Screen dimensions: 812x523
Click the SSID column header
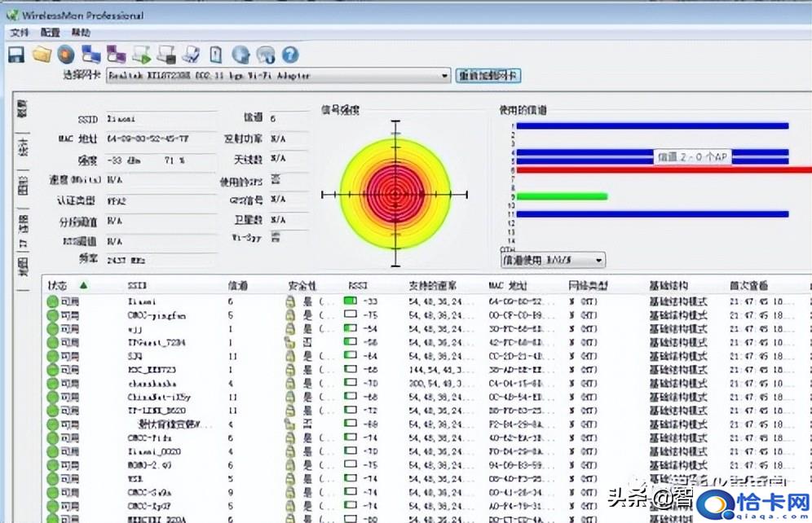tap(137, 286)
